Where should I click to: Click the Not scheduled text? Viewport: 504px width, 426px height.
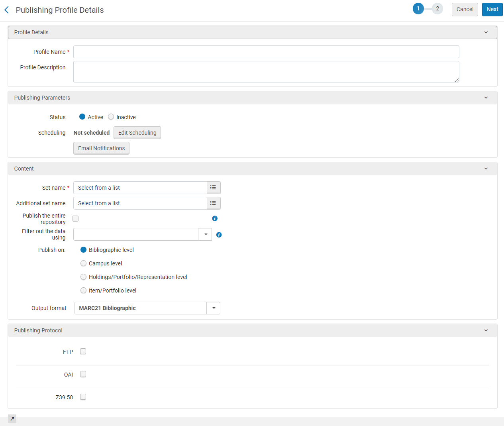92,133
